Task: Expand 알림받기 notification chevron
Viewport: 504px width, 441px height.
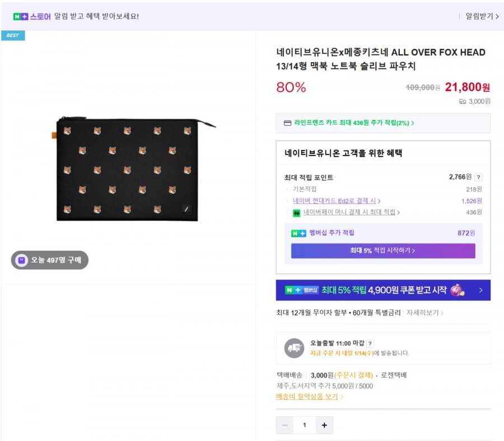Action: (x=497, y=17)
